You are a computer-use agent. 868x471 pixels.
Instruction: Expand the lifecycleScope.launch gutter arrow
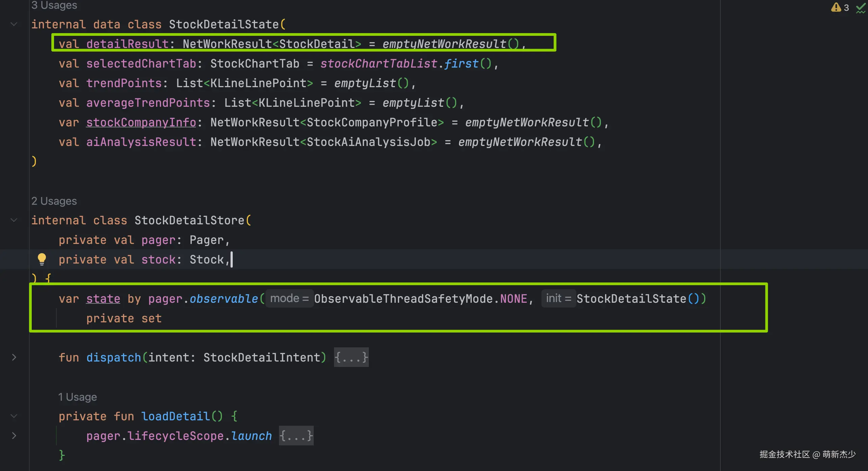14,436
